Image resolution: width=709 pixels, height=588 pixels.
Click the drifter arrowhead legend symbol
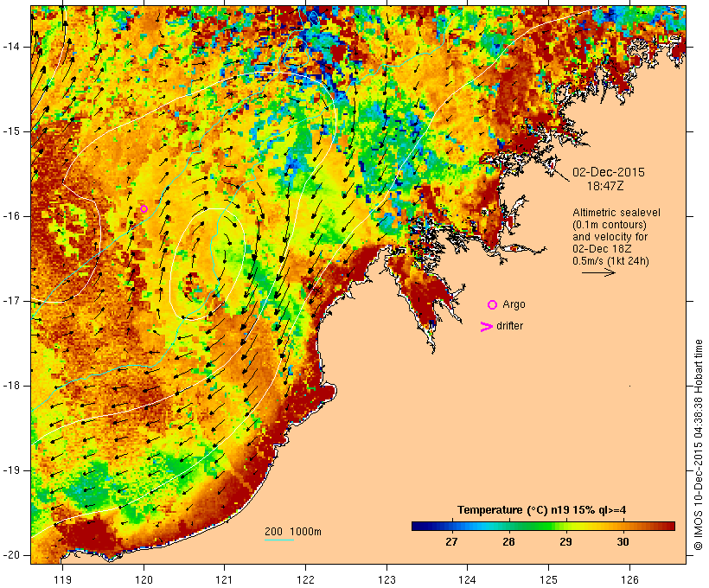pos(487,327)
